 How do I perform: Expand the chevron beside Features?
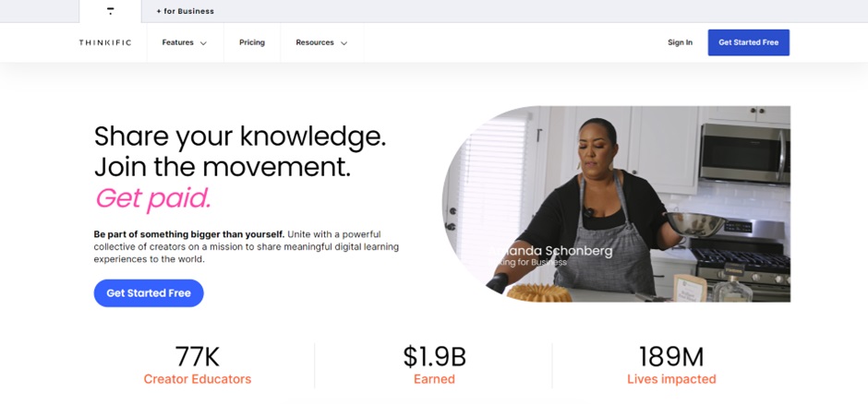[x=203, y=43]
